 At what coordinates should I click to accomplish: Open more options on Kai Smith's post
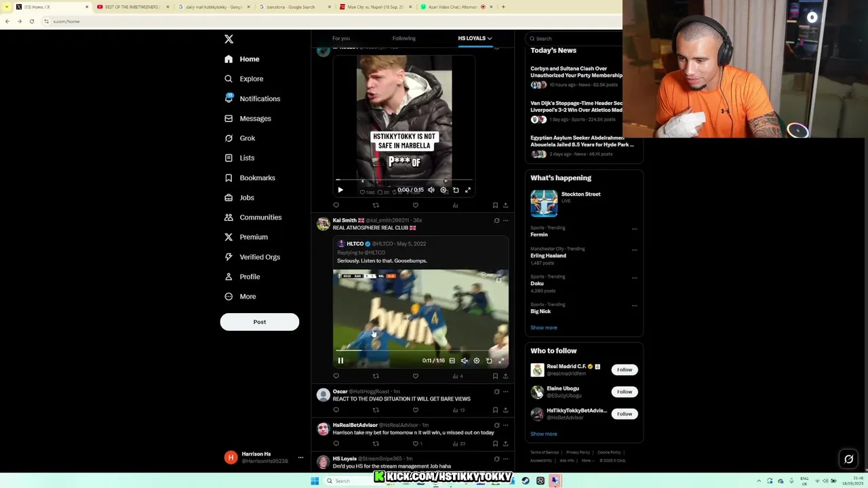click(x=505, y=220)
